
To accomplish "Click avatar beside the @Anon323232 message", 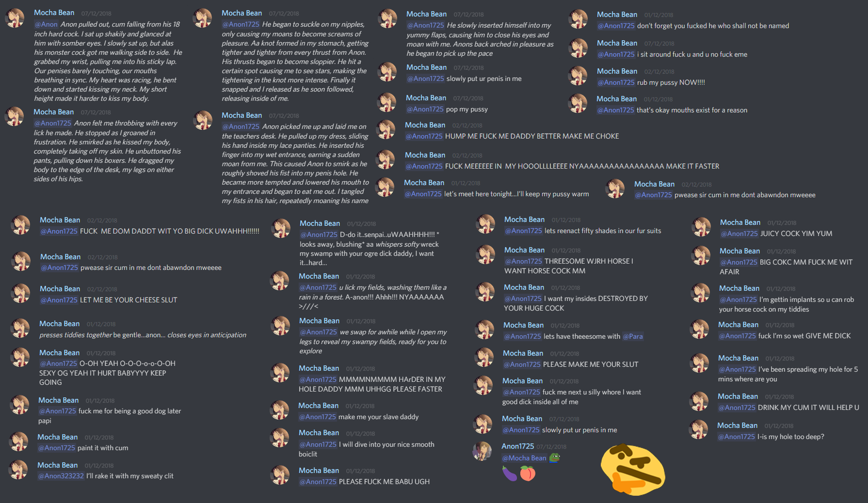I will point(19,470).
